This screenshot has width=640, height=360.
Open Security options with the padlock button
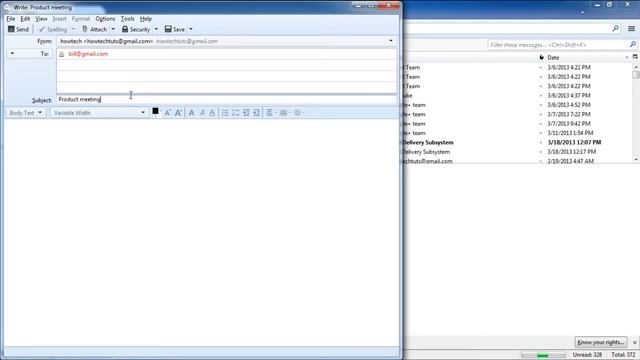[136, 29]
